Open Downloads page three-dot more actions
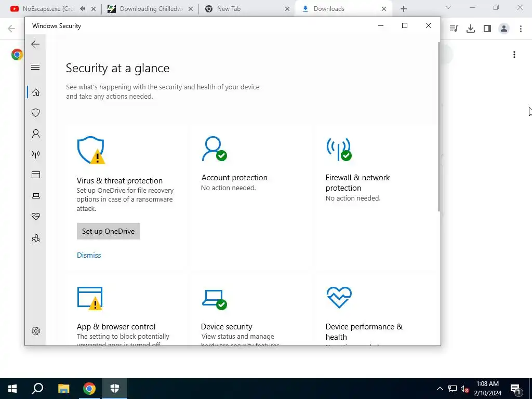This screenshot has width=532, height=399. [514, 55]
